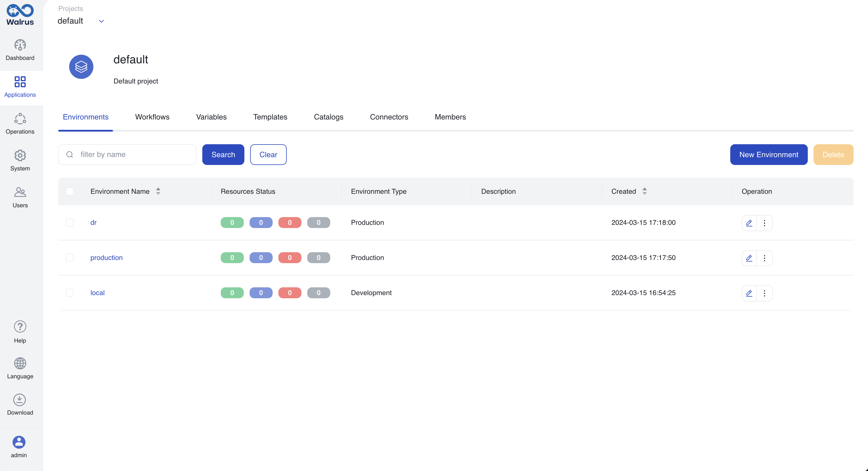Expand options menu for production environment
The width and height of the screenshot is (868, 471).
point(765,258)
